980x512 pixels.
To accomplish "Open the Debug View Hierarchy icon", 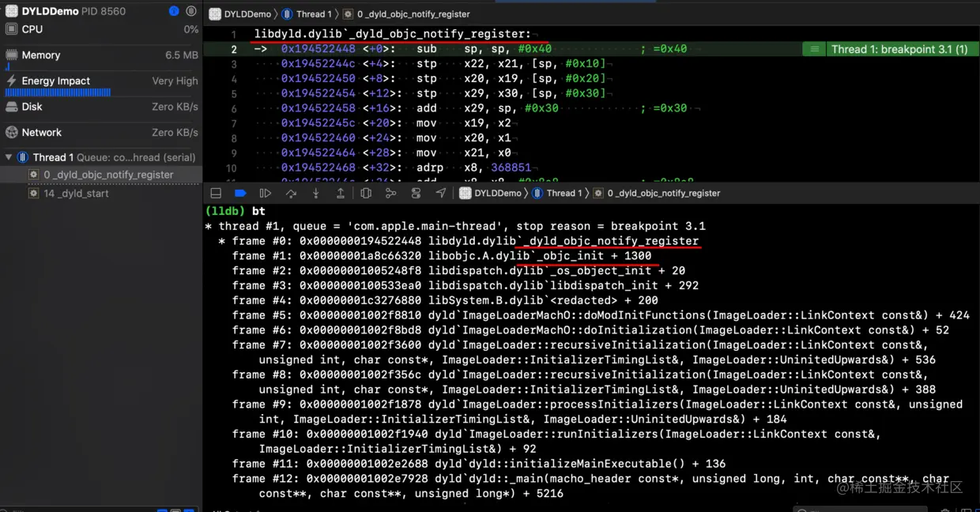I will pos(366,193).
